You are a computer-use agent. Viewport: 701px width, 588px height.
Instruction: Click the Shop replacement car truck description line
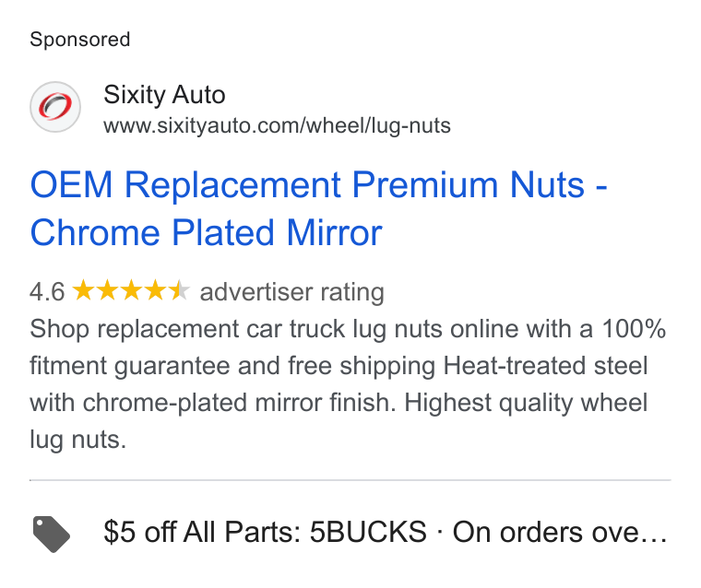coord(348,329)
